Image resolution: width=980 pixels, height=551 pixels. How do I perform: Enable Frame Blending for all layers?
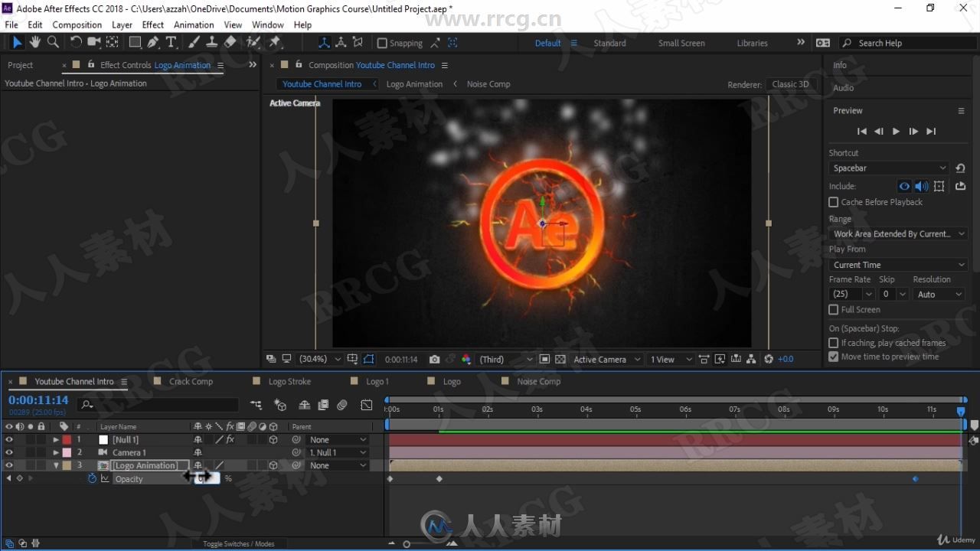pos(323,405)
